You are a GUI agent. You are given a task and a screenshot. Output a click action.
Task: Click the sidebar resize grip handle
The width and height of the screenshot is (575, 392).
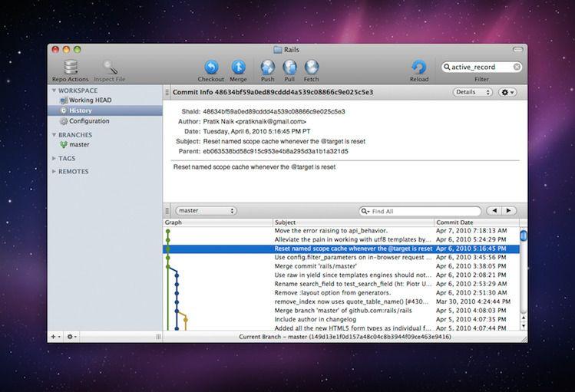point(158,337)
